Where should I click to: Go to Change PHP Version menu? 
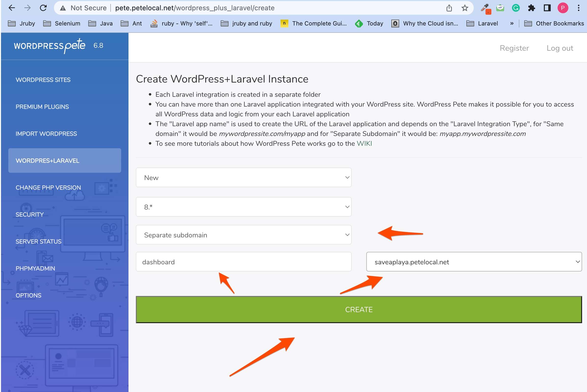pos(48,187)
